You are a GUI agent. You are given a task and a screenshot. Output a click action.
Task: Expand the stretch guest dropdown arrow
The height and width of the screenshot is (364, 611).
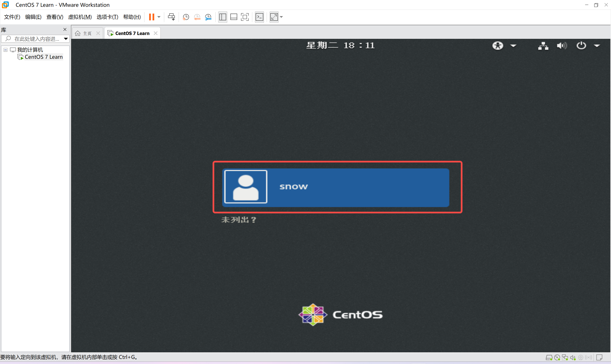point(281,17)
